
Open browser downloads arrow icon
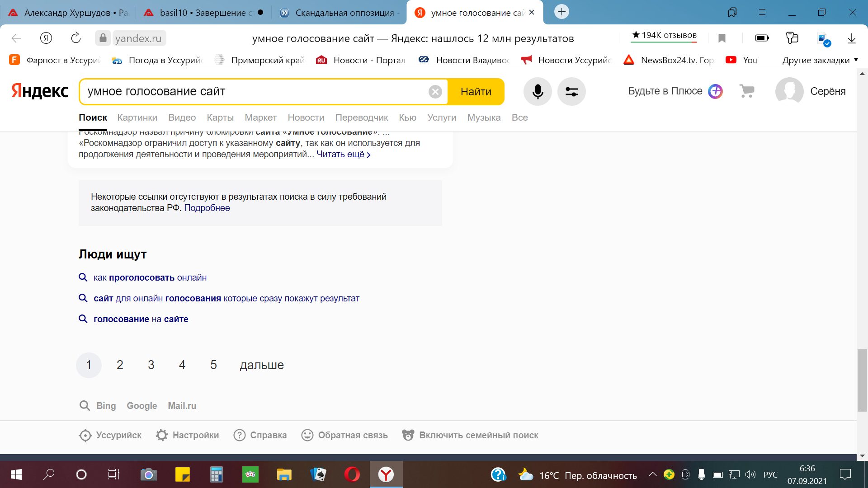(x=852, y=38)
